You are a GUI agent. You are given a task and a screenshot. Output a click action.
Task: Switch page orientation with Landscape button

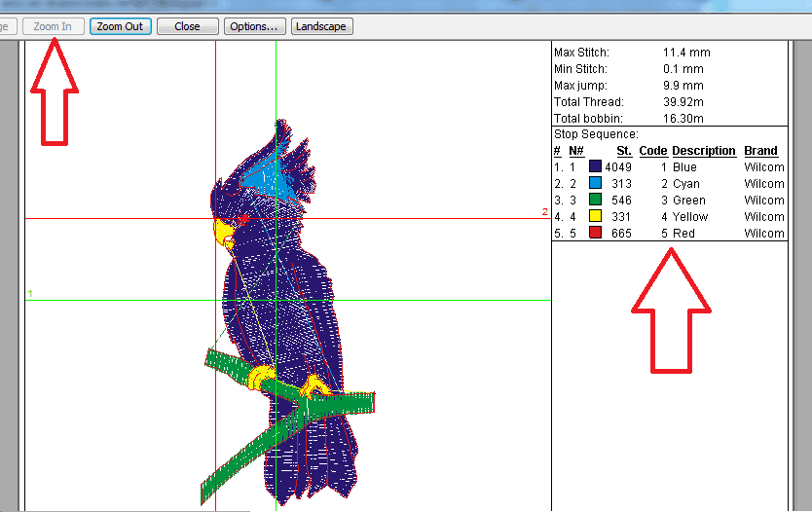click(x=321, y=26)
